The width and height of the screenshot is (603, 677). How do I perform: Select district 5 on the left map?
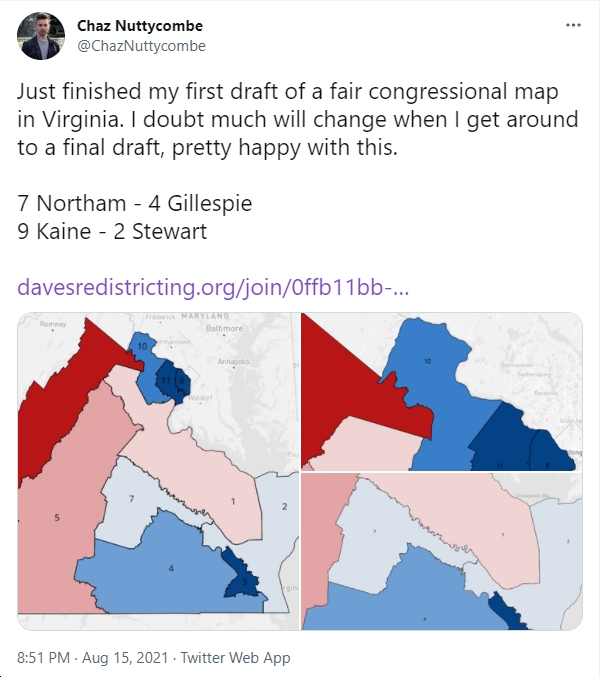[57, 517]
